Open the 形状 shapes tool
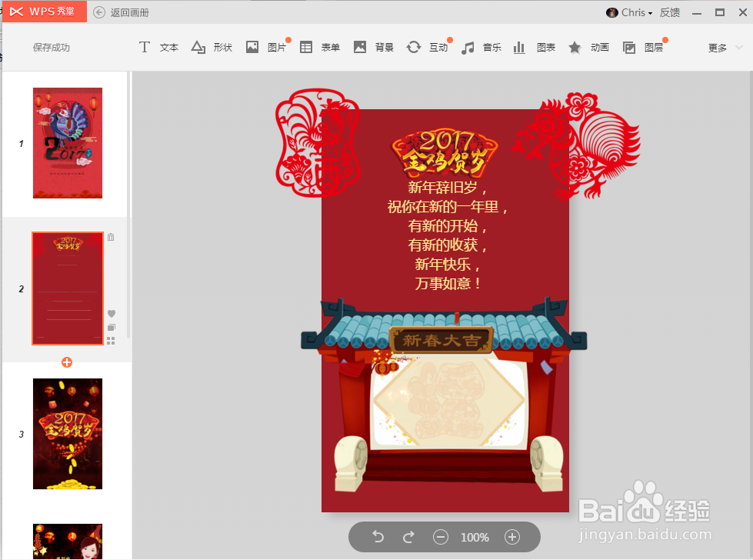The image size is (753, 560). coord(212,47)
